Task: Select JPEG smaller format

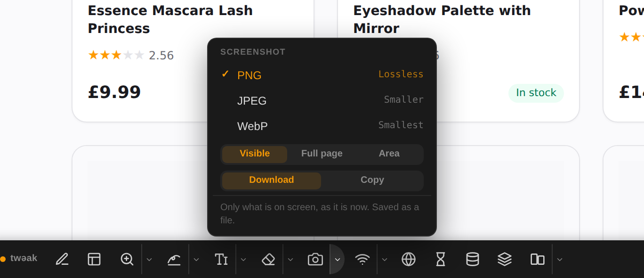Action: pos(322,100)
